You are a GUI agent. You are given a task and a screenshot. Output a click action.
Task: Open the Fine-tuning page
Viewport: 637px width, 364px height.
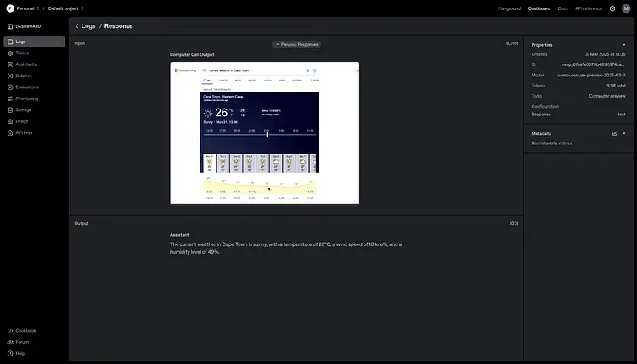27,98
